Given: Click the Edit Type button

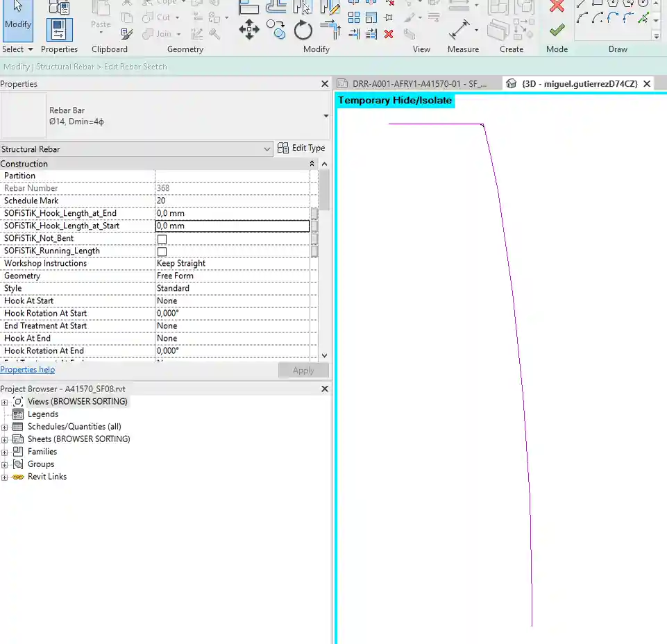Looking at the screenshot, I should pos(301,148).
